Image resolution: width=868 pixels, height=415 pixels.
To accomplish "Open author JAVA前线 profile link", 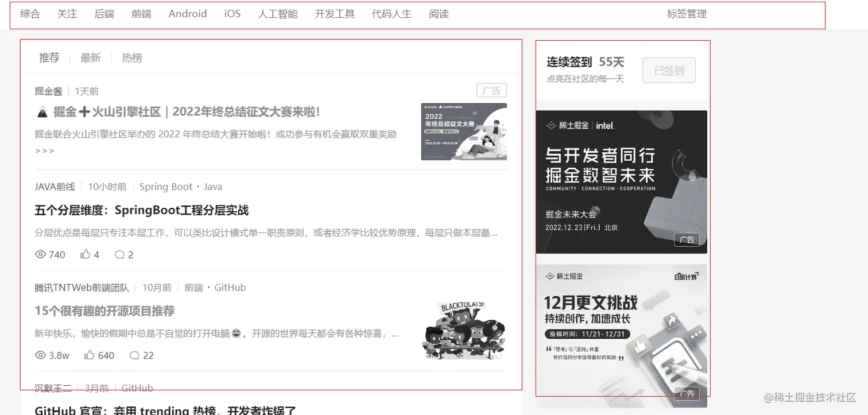I will click(x=55, y=187).
